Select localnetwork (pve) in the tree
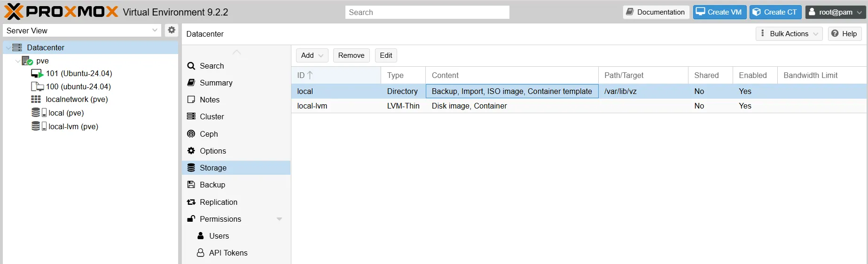 [x=77, y=99]
